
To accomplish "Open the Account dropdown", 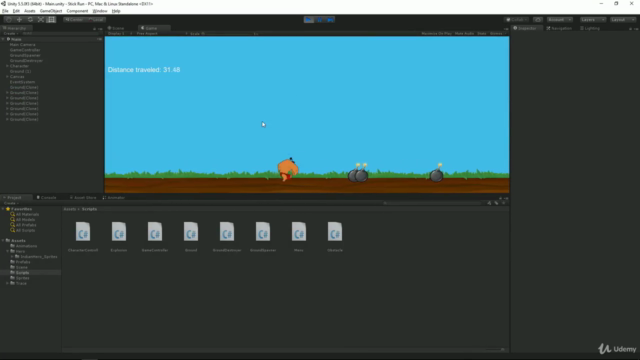I will 560,20.
